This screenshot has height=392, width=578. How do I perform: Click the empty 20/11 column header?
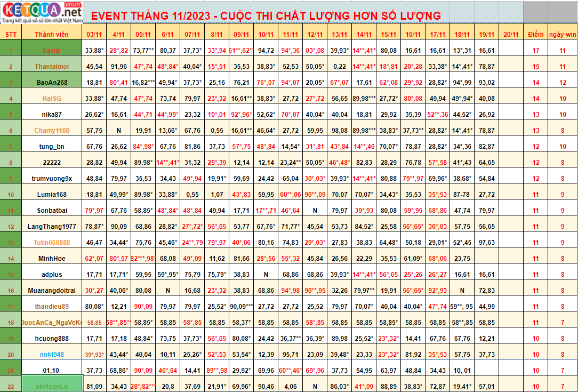click(x=511, y=35)
